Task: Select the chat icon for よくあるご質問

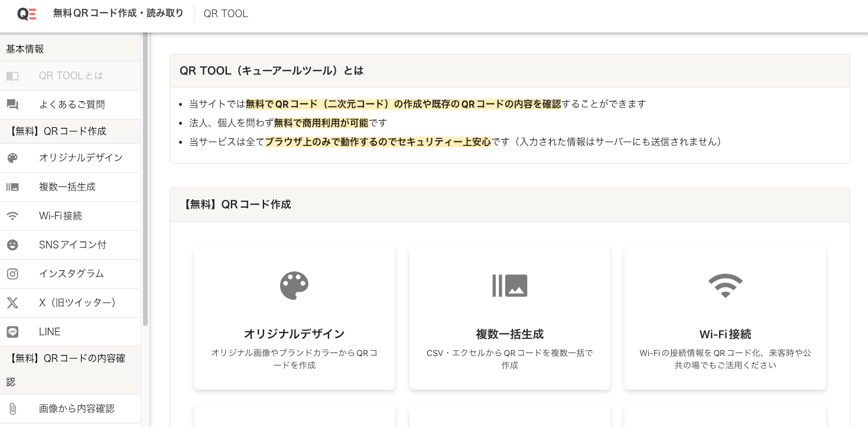Action: (14, 104)
